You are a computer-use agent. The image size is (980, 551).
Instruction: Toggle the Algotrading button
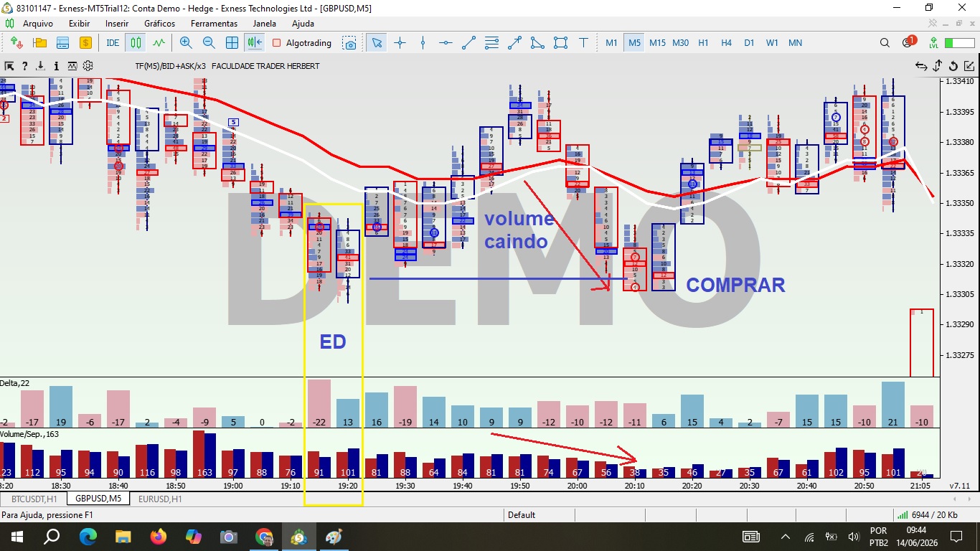301,43
